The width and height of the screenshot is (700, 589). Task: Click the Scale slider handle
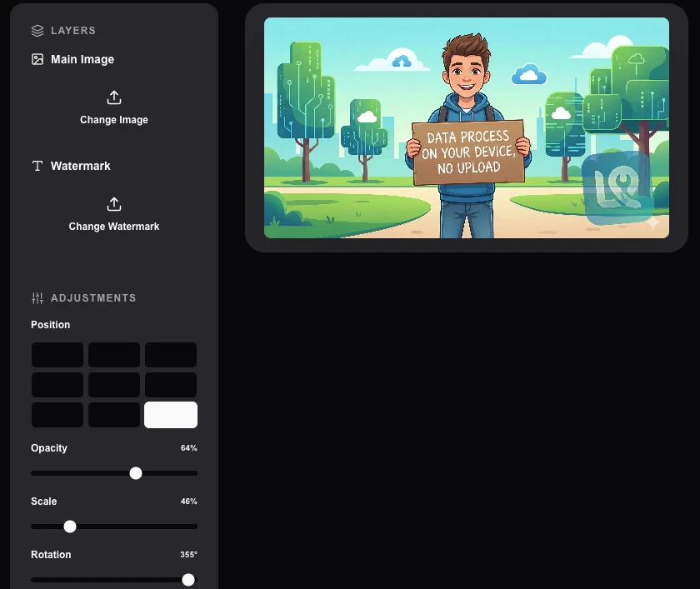tap(70, 527)
